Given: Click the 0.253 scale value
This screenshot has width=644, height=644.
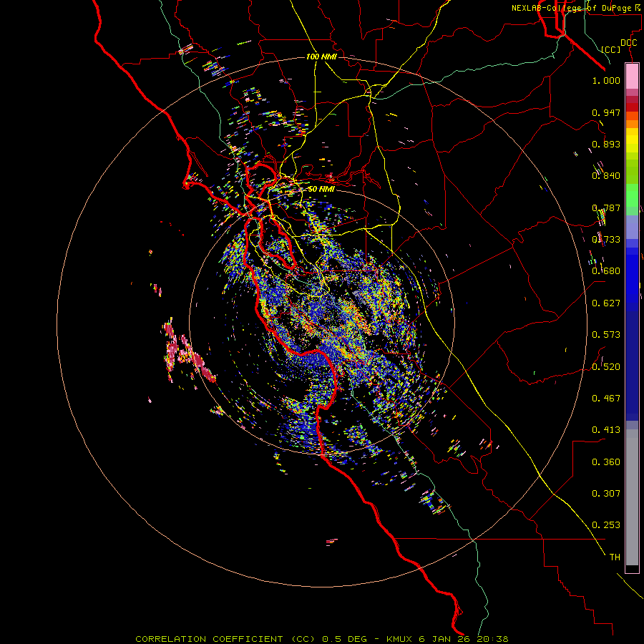Looking at the screenshot, I should (x=606, y=525).
